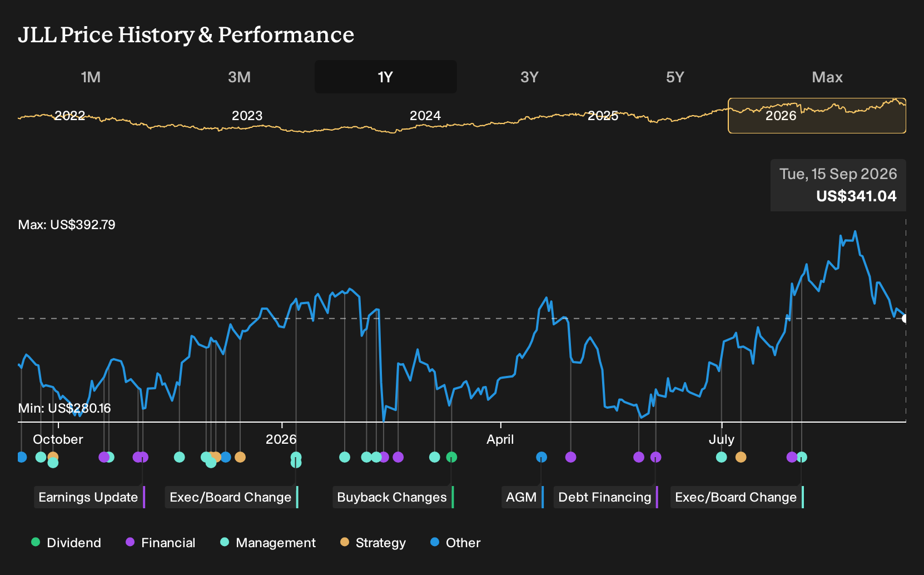
Task: Click the Earnings Update event label
Action: (x=88, y=497)
